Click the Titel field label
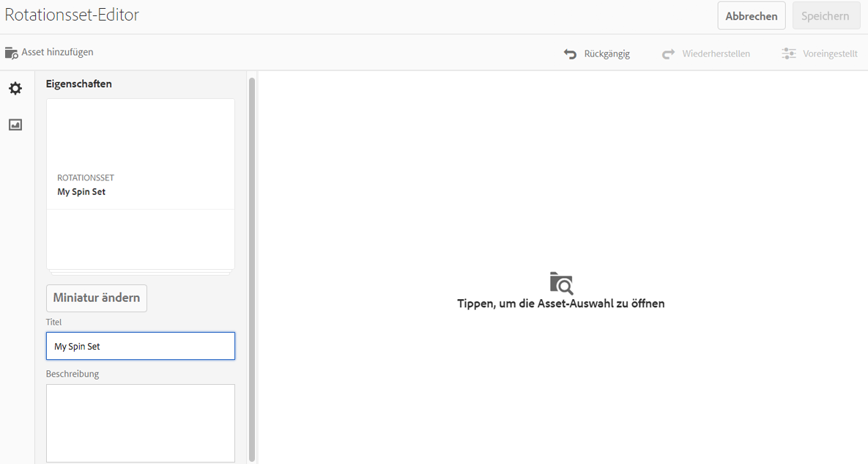868x464 pixels. click(53, 322)
